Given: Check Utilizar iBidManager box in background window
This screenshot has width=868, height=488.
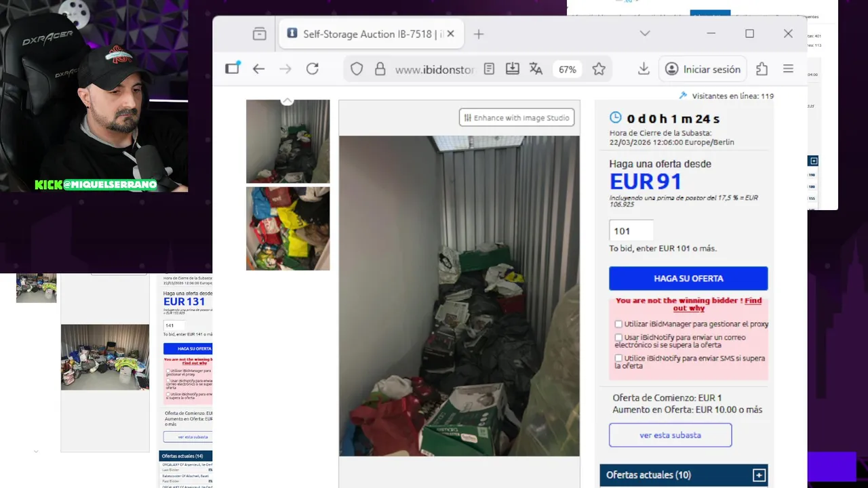Looking at the screenshot, I should pyautogui.click(x=168, y=371).
